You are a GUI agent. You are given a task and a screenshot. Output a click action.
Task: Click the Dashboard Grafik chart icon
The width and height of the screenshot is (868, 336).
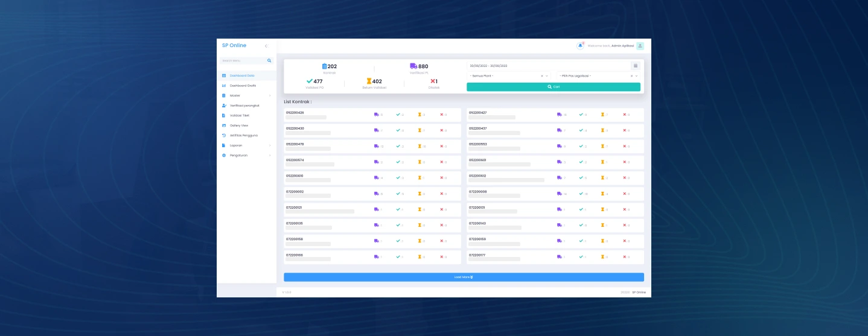[224, 86]
